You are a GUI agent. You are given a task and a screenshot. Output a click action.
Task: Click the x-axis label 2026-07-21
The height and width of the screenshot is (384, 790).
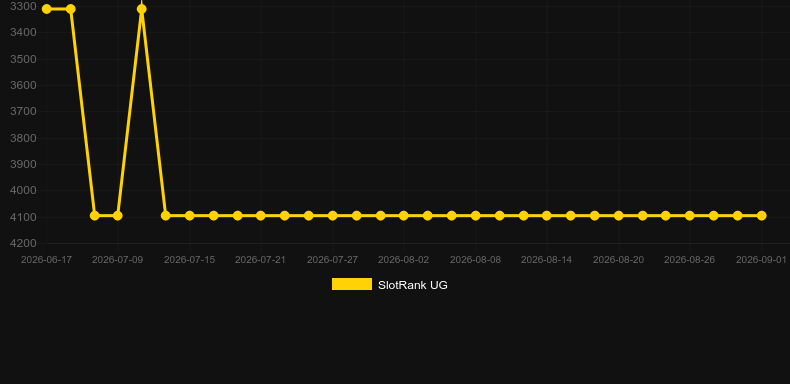(x=260, y=260)
